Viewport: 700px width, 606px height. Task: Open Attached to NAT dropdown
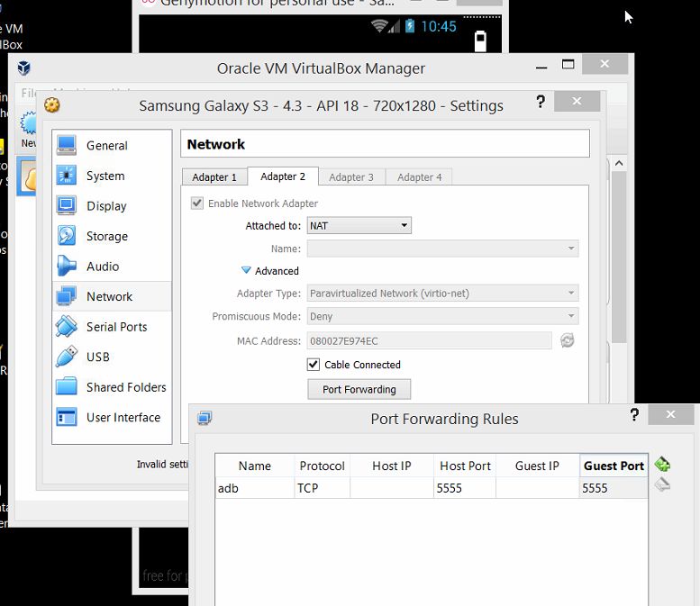[359, 225]
